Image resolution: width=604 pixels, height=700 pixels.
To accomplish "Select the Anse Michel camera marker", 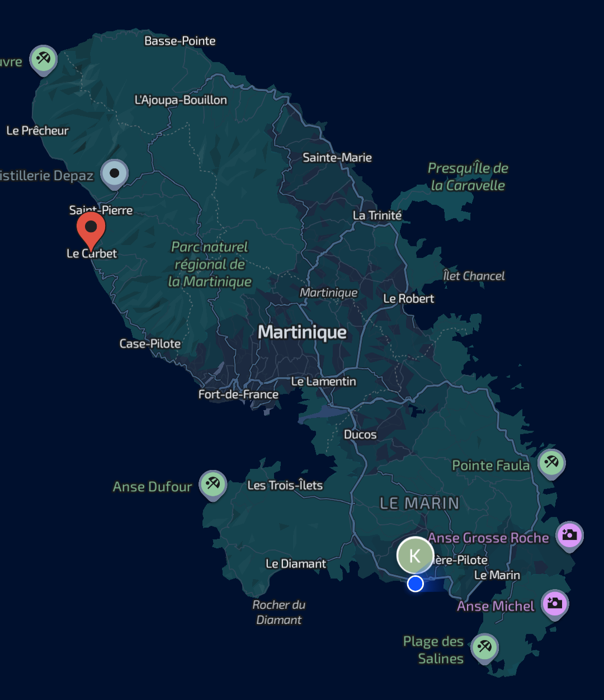I will [554, 603].
